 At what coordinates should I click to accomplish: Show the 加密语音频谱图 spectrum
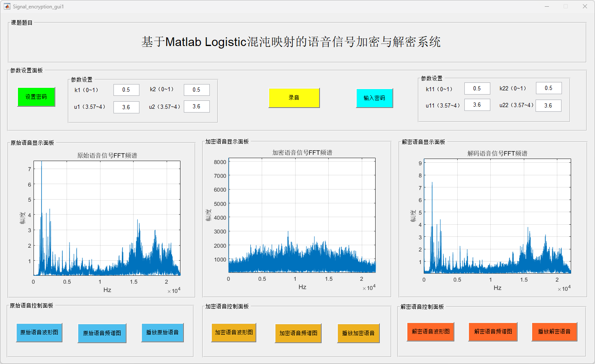pos(298,333)
